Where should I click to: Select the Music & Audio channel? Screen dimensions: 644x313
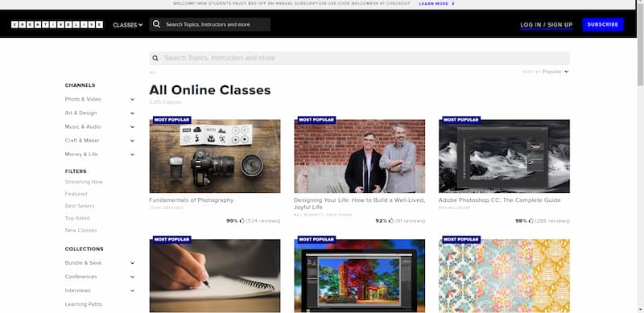(83, 126)
